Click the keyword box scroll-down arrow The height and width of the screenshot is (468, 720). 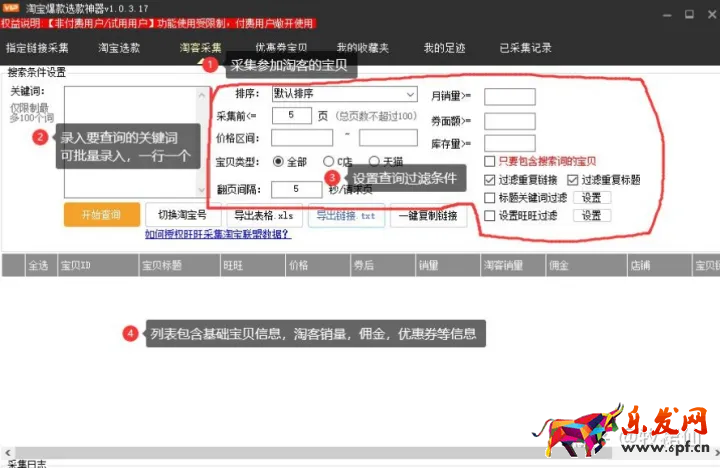coord(202,189)
